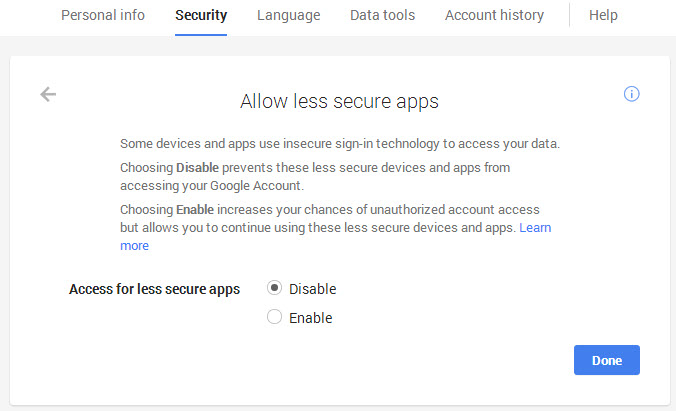Select the Enable radio button
The height and width of the screenshot is (411, 676).
click(x=275, y=318)
